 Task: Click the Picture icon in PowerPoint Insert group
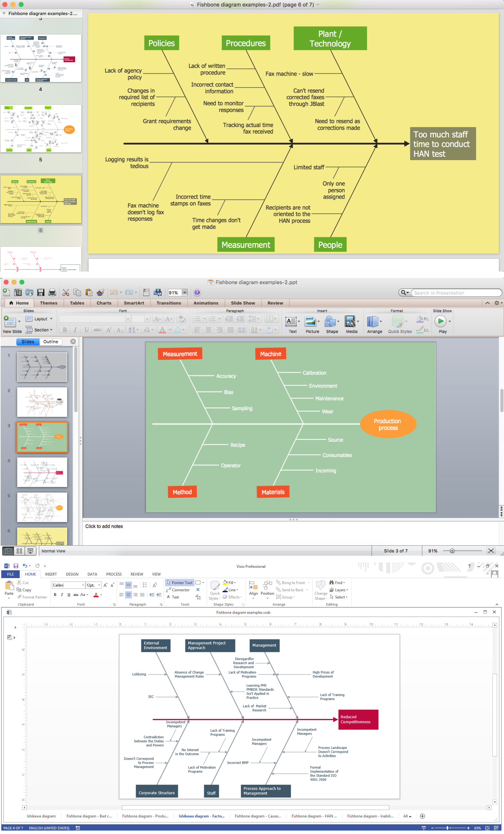pos(310,322)
